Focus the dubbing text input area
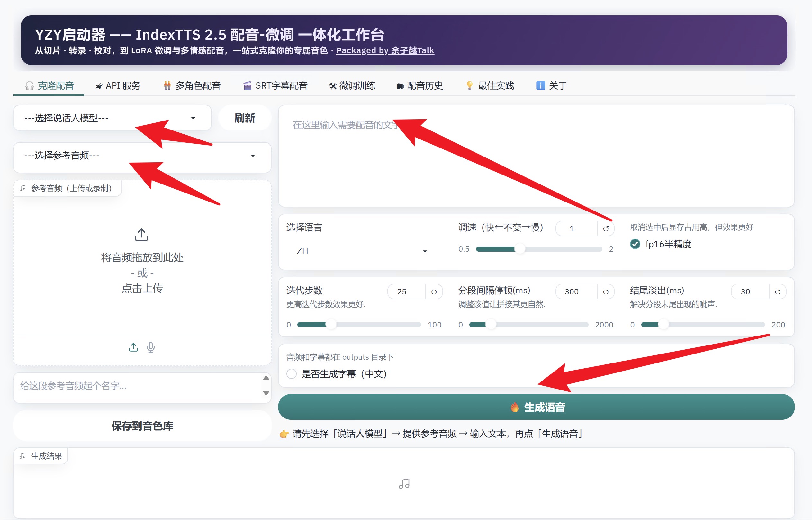 click(x=536, y=156)
